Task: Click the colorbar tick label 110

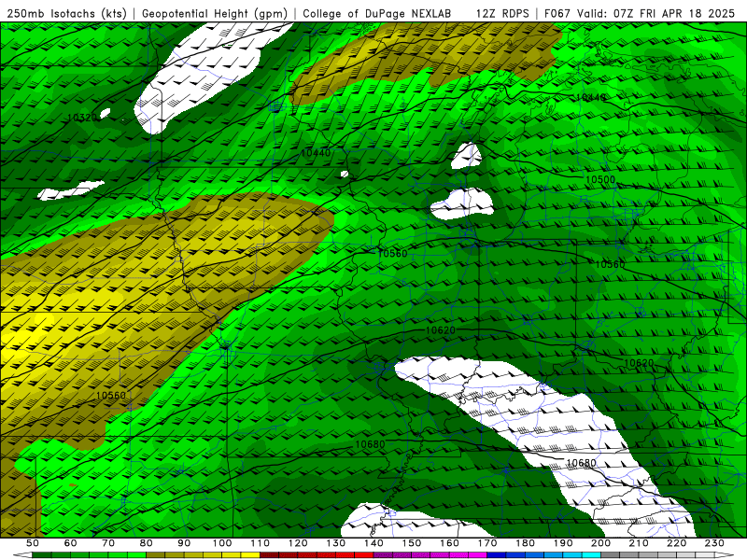Action: 261,543
